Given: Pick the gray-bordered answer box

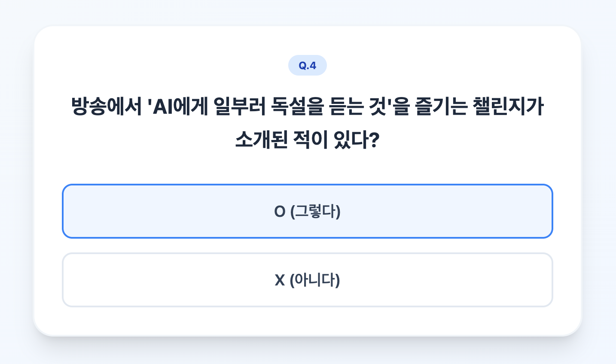Looking at the screenshot, I should click(307, 280).
